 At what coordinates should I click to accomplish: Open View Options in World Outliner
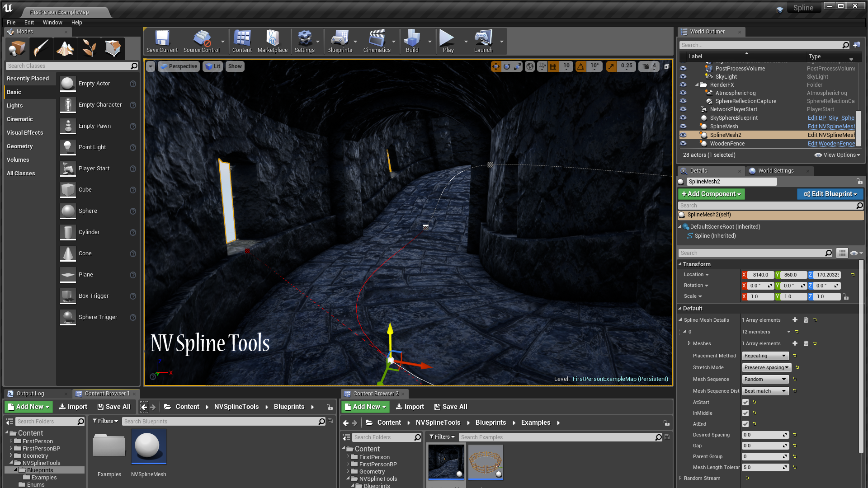[837, 155]
